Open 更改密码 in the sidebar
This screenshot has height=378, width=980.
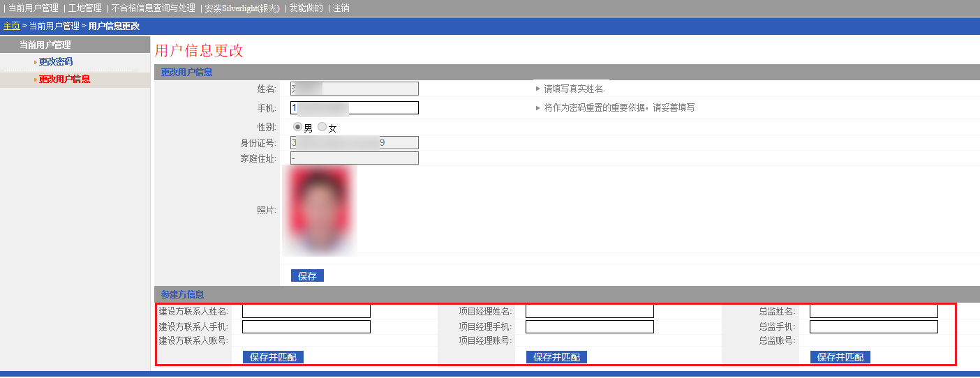tap(56, 62)
